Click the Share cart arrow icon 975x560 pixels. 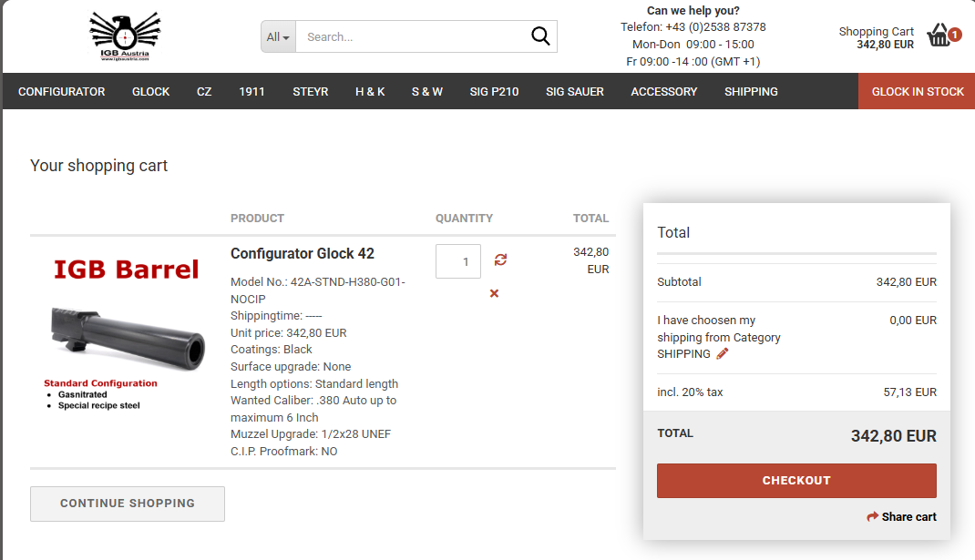pyautogui.click(x=872, y=516)
